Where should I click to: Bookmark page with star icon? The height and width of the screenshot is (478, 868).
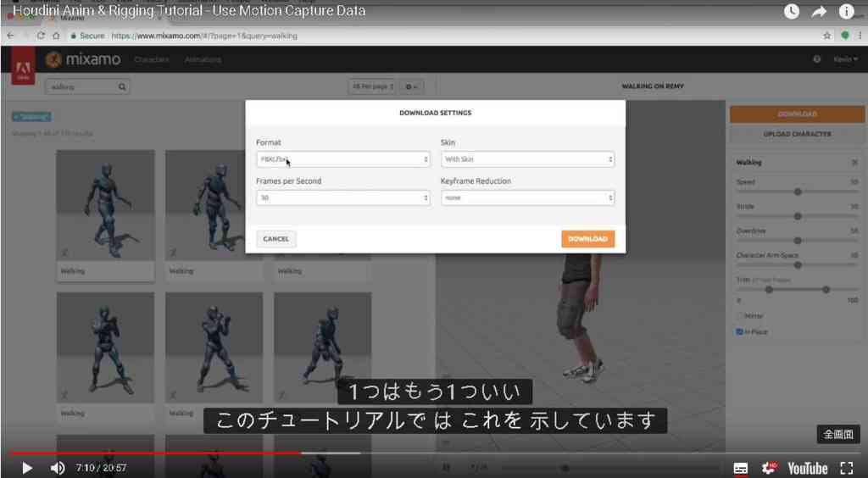pos(827,36)
